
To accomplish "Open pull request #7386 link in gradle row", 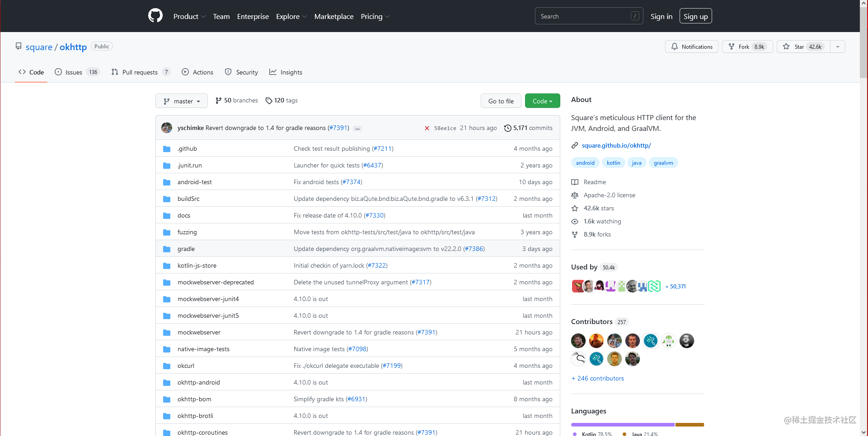I will click(x=474, y=249).
